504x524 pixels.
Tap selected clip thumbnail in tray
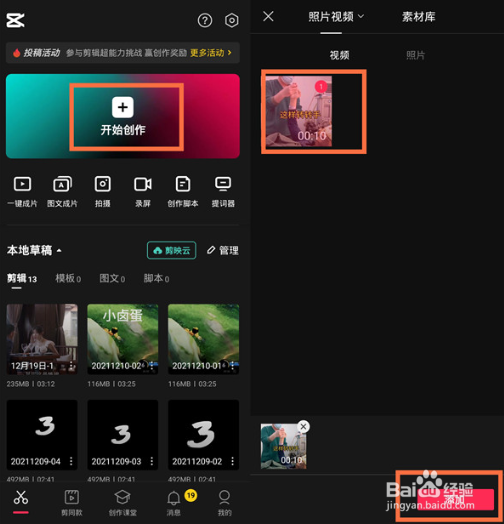pyautogui.click(x=283, y=446)
